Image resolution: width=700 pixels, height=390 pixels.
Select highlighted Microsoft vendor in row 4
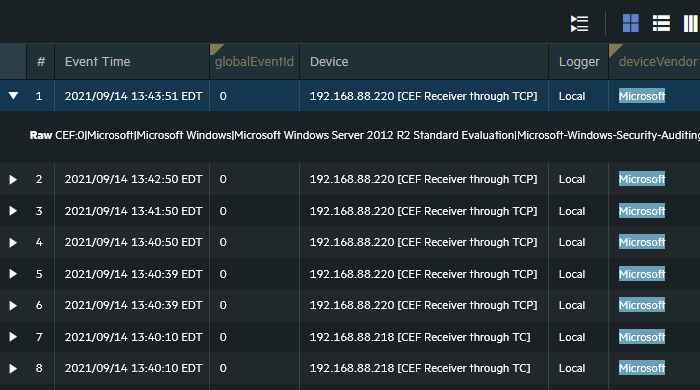[x=642, y=242]
